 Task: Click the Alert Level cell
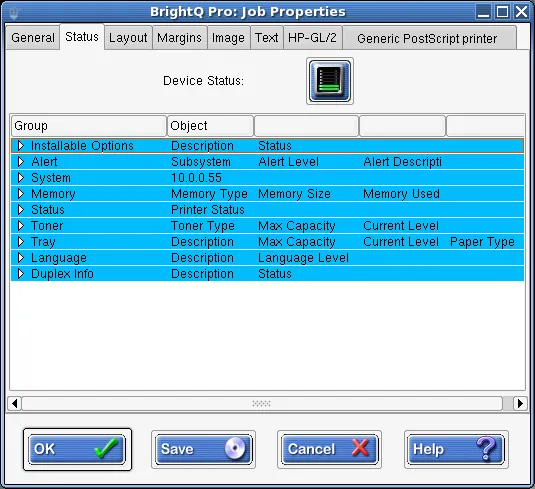click(x=289, y=162)
